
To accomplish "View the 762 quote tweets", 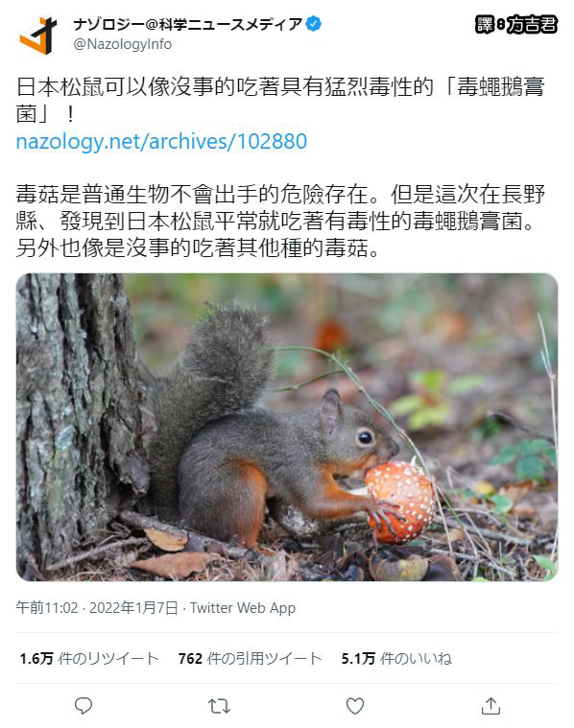I will pyautogui.click(x=250, y=658).
